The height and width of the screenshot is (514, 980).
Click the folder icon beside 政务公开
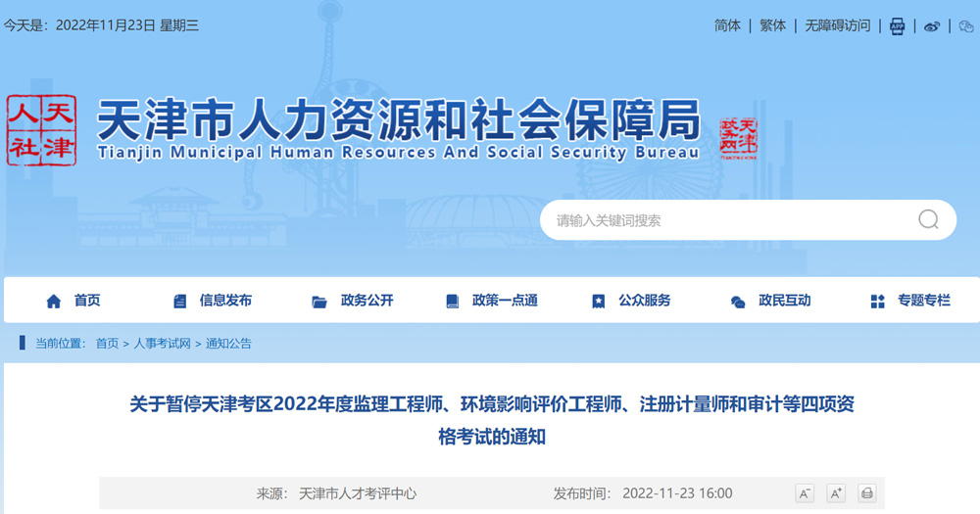click(319, 302)
